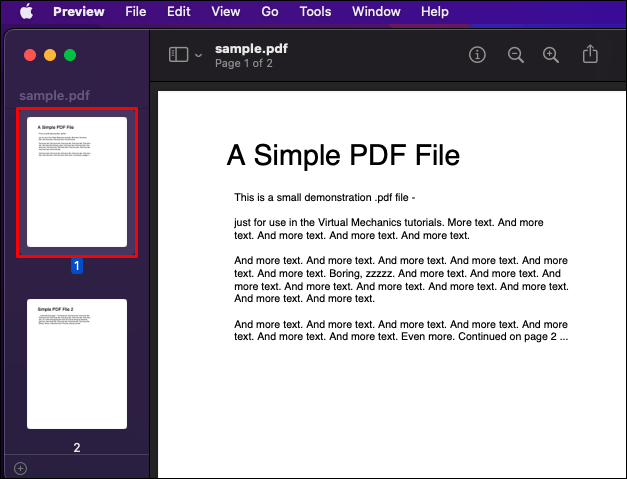This screenshot has height=479, width=627.
Task: Click the sidebar view icon in toolbar
Action: [178, 55]
